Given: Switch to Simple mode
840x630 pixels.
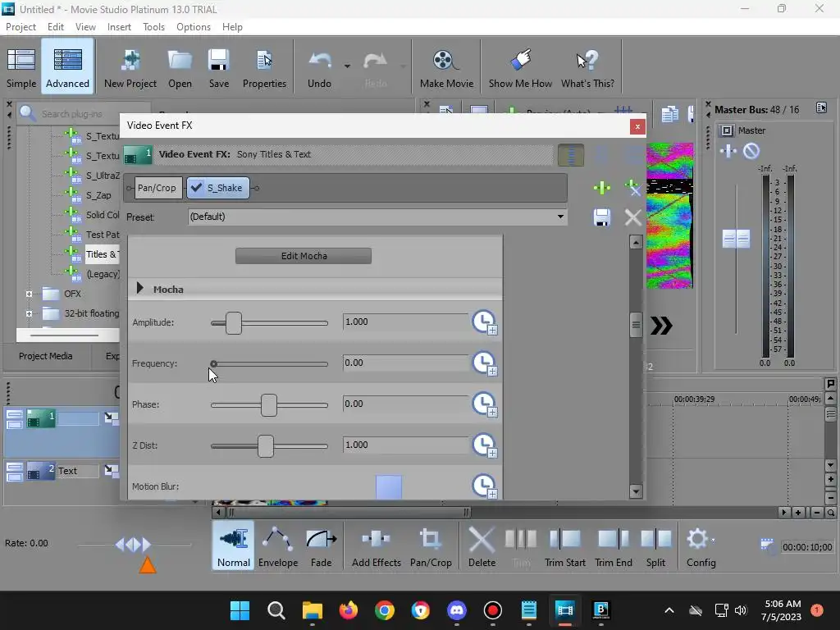Looking at the screenshot, I should click(21, 67).
